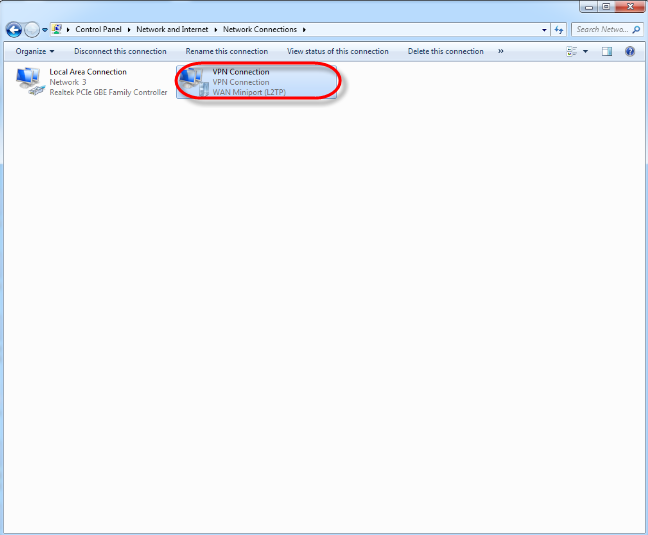Click Delete this connection
This screenshot has width=648, height=535.
tap(446, 51)
